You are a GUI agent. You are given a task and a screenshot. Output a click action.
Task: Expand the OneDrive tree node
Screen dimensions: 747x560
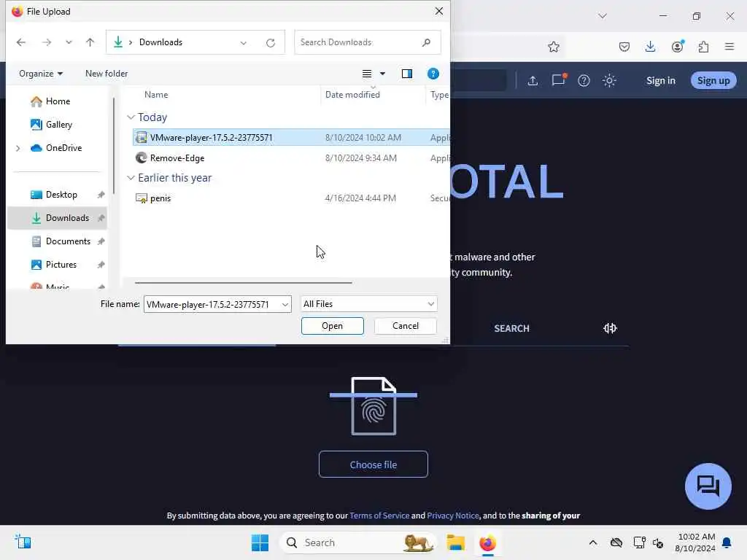[x=18, y=148]
